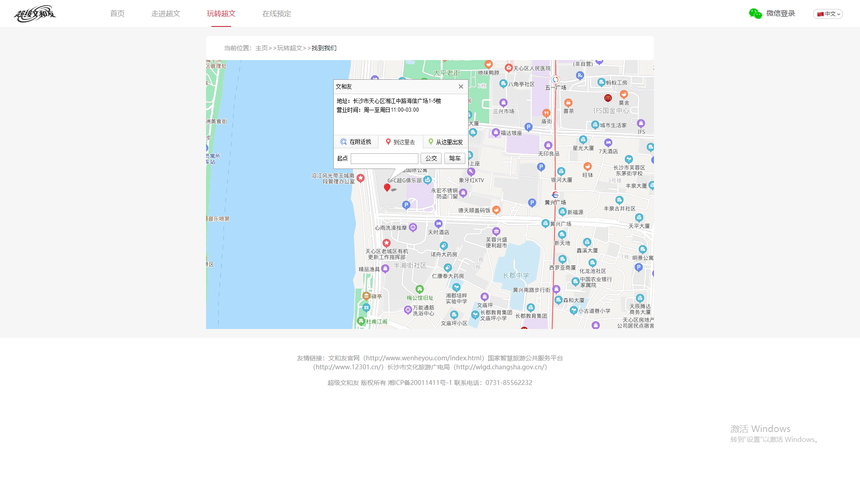Viewport: 860px width, 484px height.
Task: Open the wlgd.changsha.gov.cn link
Action: 501,367
